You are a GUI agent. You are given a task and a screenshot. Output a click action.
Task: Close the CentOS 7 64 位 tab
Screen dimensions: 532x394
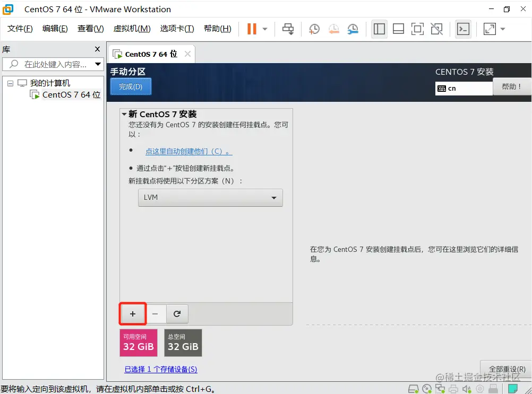(x=187, y=54)
